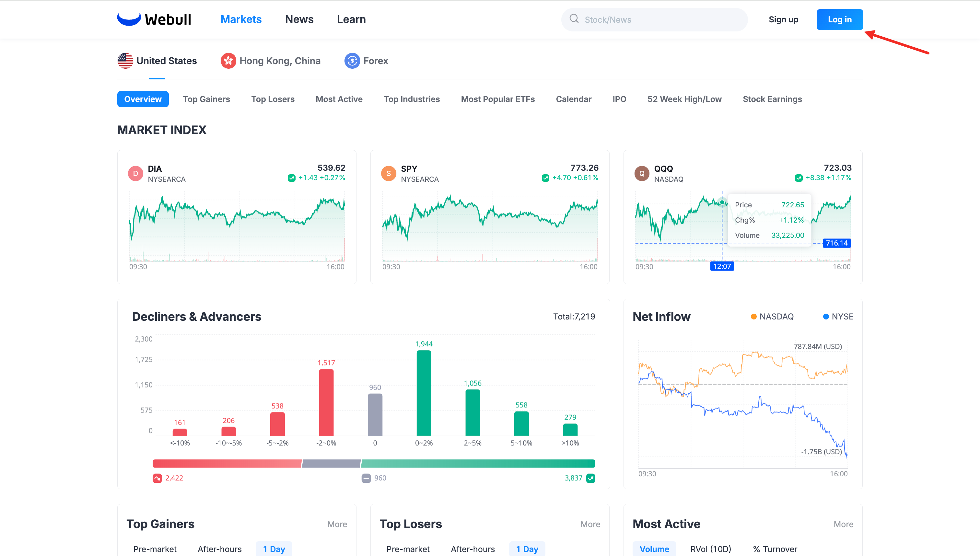Click the gray 960 unchanged bar
Viewport: 980px width, 556px height.
375,415
